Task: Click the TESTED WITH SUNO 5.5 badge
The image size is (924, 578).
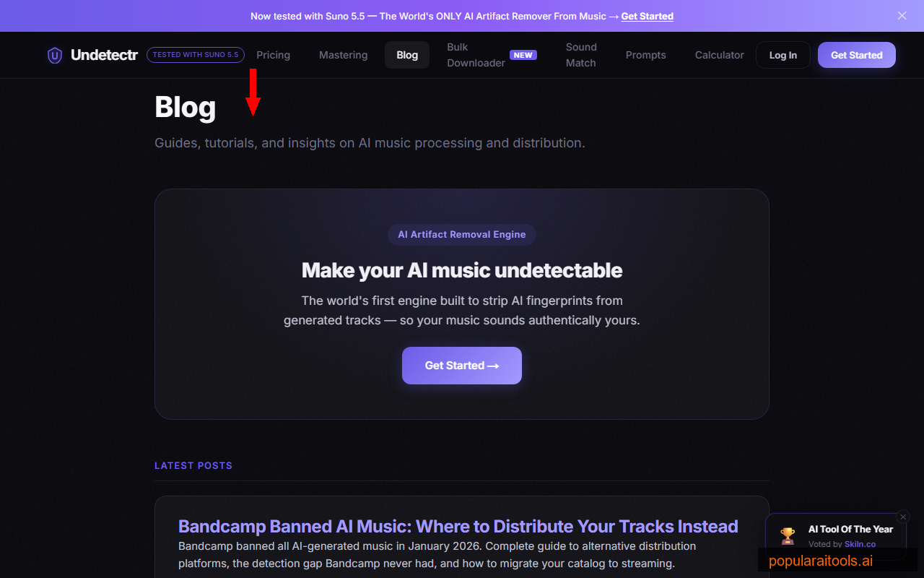Action: [196, 54]
